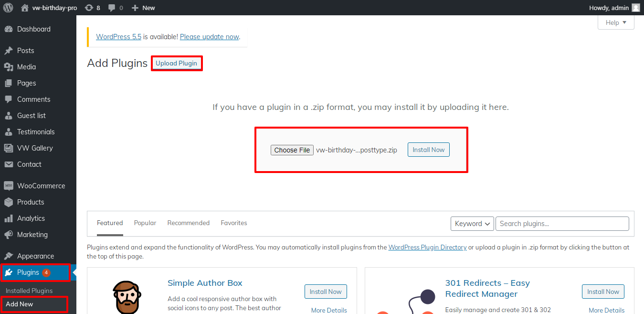
Task: Click the Search plugins input field
Action: tap(562, 224)
